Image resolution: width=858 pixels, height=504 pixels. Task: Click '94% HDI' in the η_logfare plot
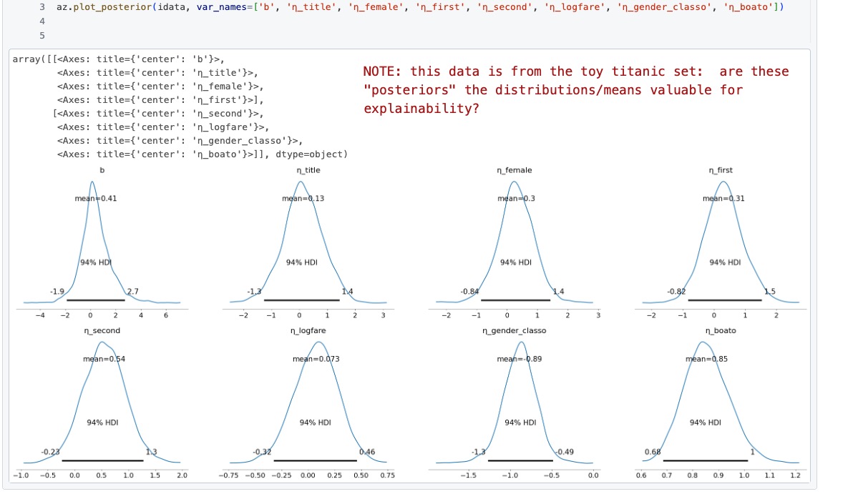coord(315,423)
